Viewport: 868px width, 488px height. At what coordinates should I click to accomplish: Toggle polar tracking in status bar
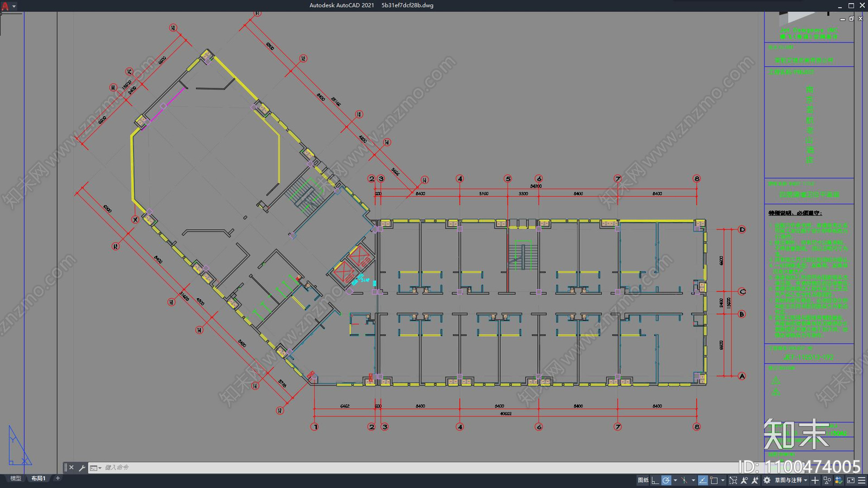click(666, 480)
